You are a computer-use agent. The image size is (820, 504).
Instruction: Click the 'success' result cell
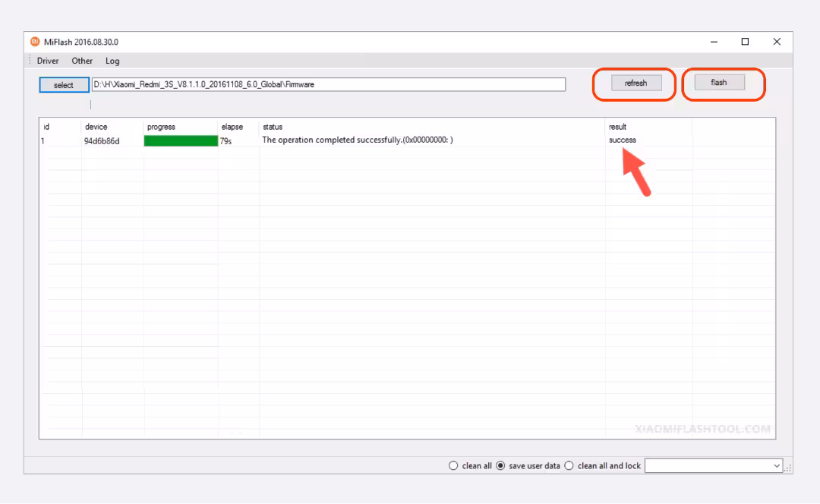click(623, 140)
